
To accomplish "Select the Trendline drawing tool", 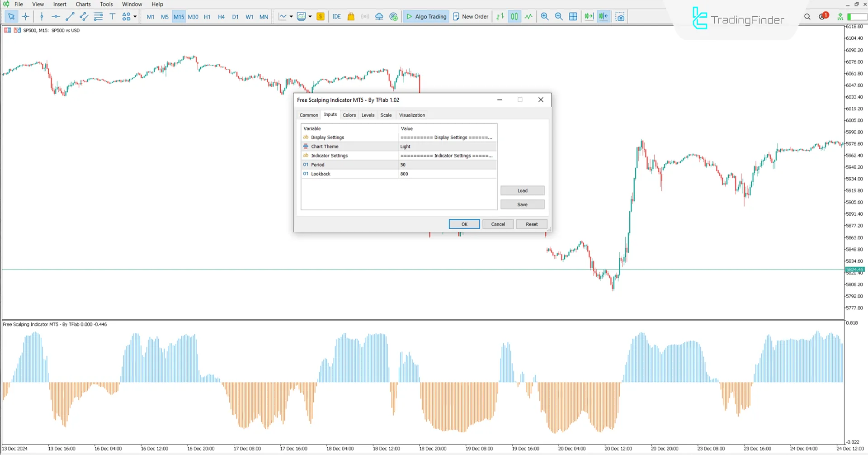I will click(70, 16).
